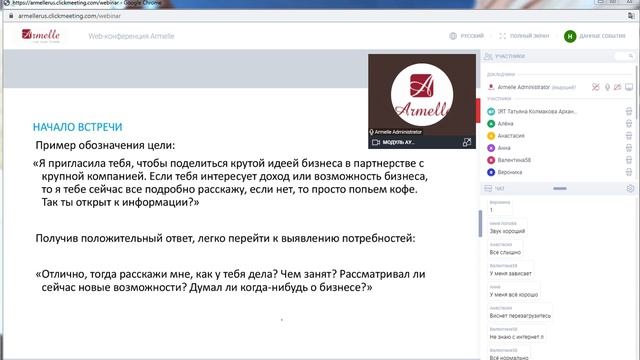Click the chat panel header icon

[x=488, y=189]
